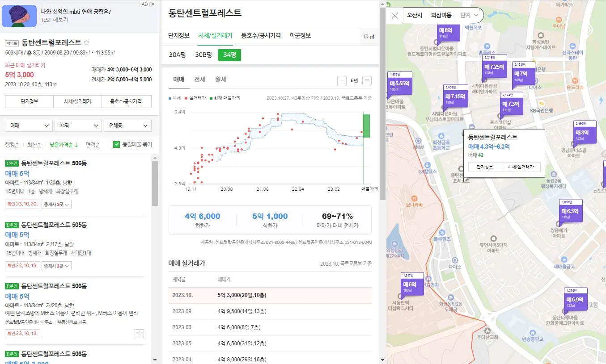Click the 매 7.25억 map marker

tap(495, 67)
